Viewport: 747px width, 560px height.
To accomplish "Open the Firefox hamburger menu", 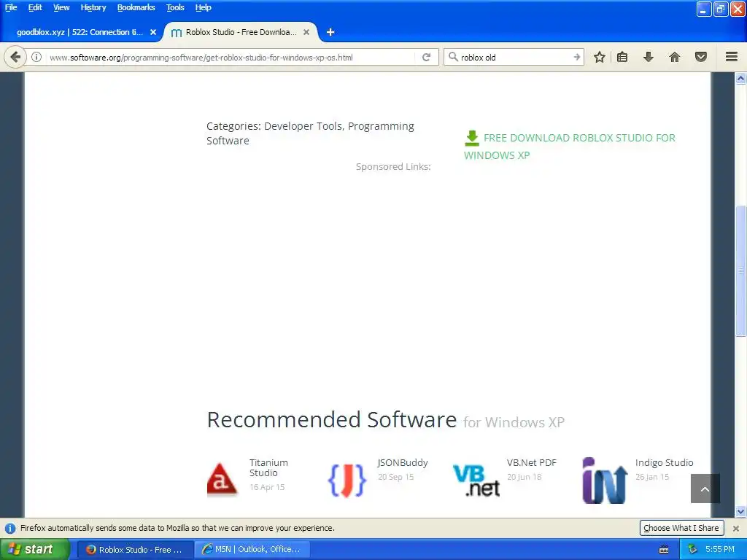I will (x=732, y=57).
